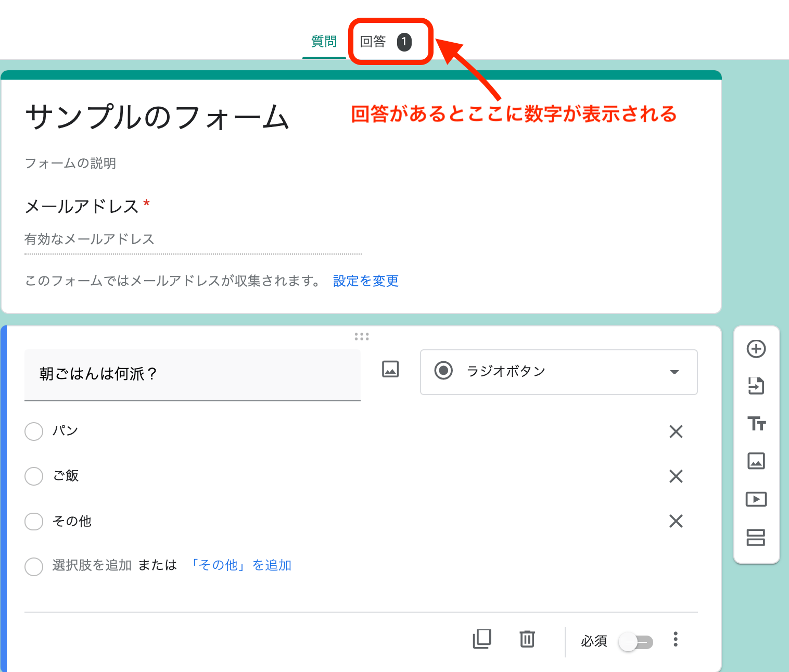Insert an image next to the question title
Viewport: 789px width, 672px height.
[390, 369]
